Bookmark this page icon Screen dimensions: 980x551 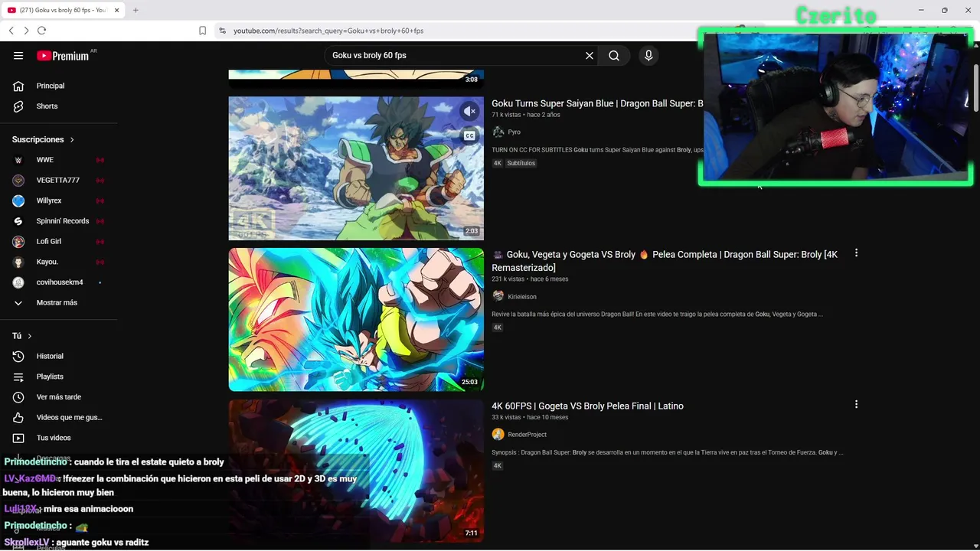[x=202, y=31]
